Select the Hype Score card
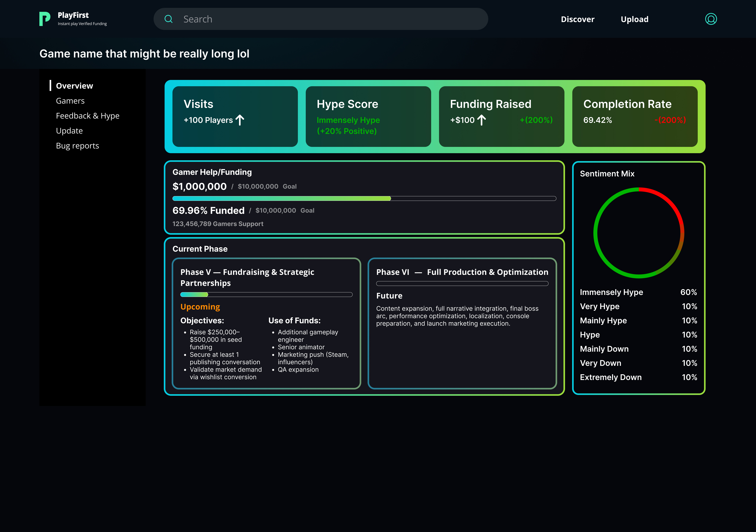 (x=368, y=116)
